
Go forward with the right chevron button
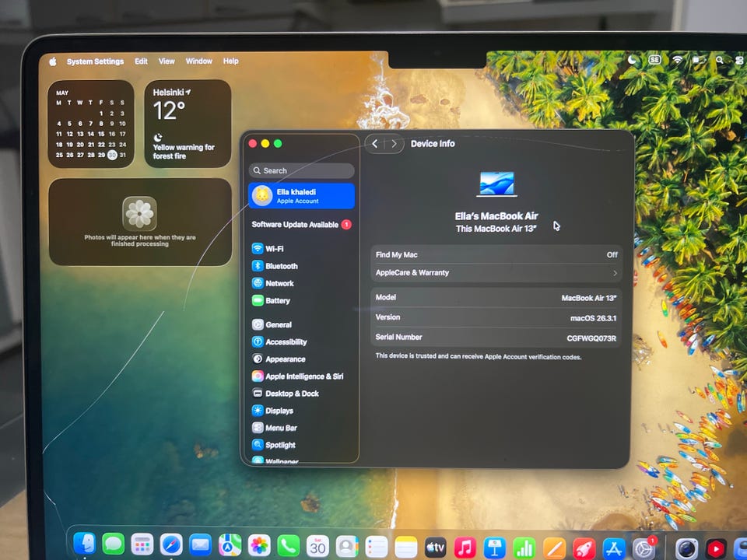point(394,144)
